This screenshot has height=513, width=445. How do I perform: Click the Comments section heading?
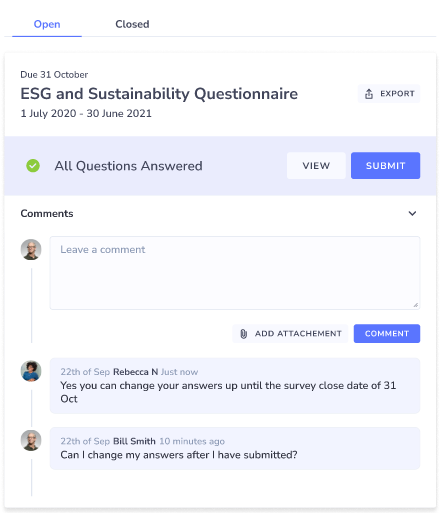click(47, 213)
